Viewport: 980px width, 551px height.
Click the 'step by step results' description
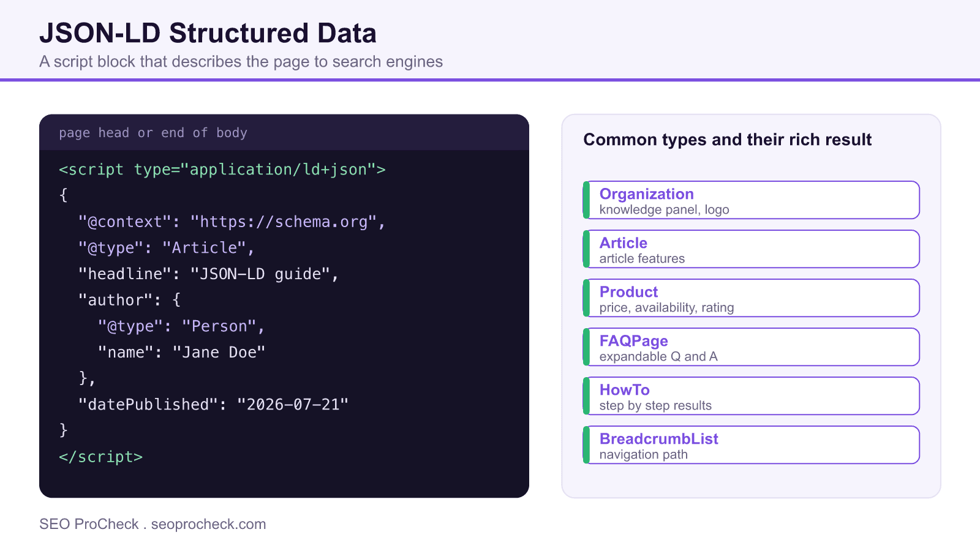[x=655, y=406]
